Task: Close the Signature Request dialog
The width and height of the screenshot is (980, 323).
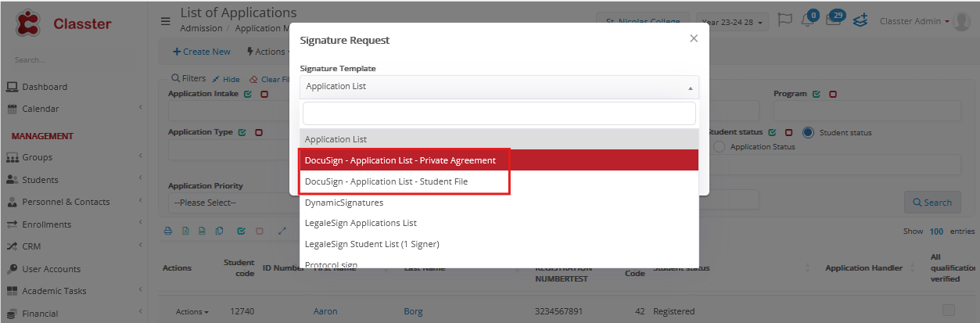Action: (693, 38)
